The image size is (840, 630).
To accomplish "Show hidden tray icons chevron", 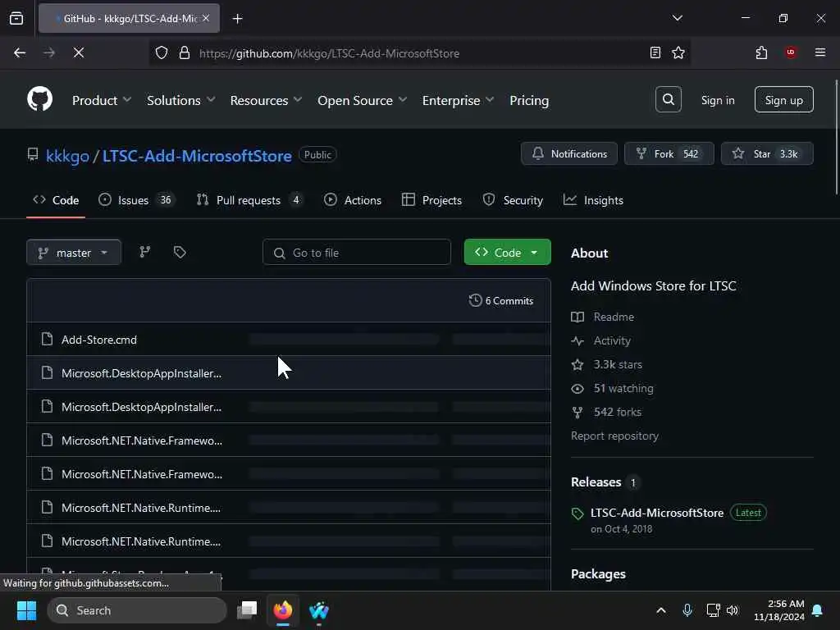I will [661, 610].
